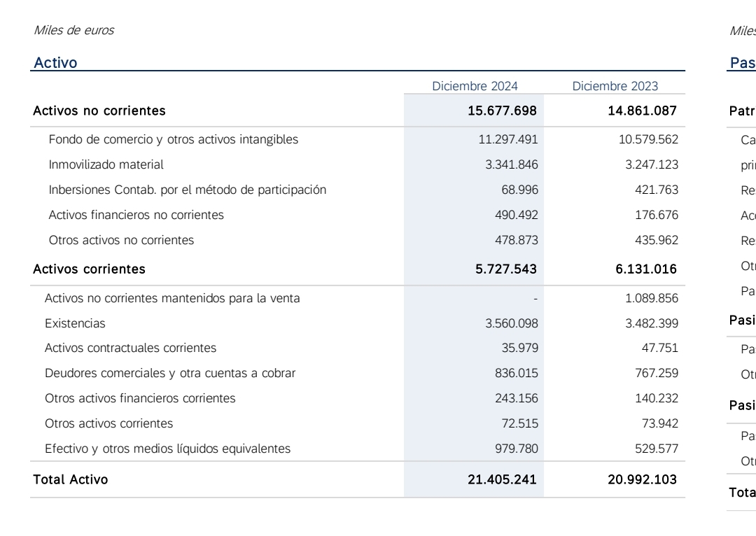Click the 'Existencias' row label

coord(75,323)
